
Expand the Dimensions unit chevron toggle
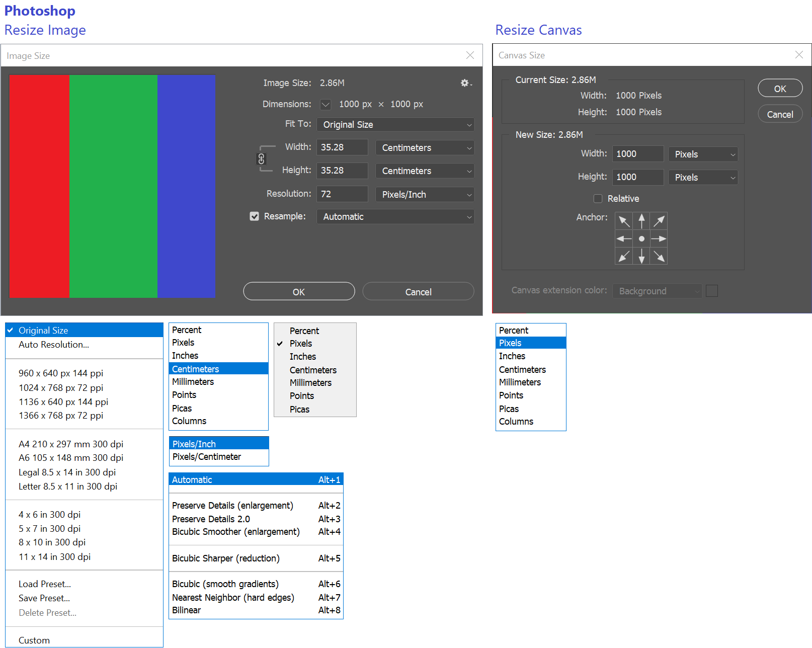coord(326,105)
